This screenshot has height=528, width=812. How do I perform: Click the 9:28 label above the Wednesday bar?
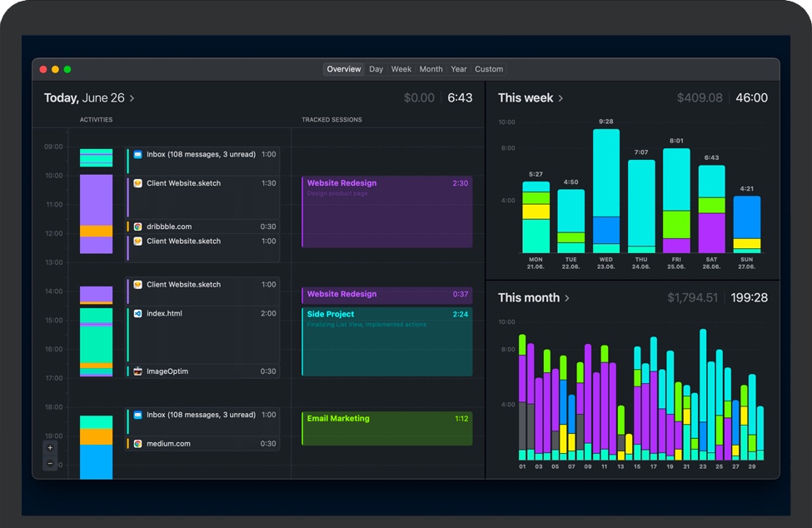click(606, 122)
